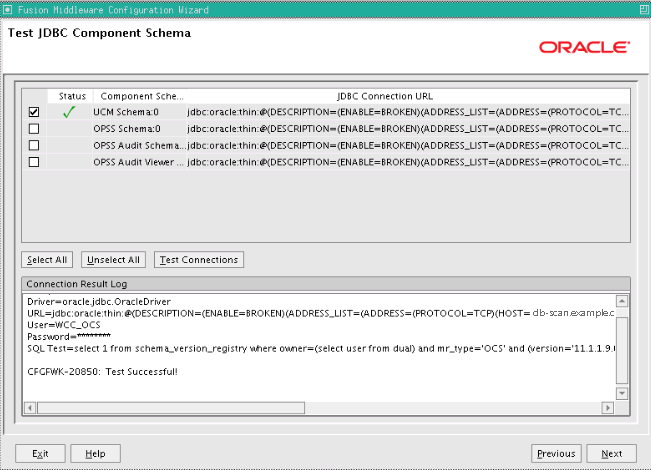Image resolution: width=651 pixels, height=470 pixels.
Task: Click the JDBC URL of OPSS Audit Viewer
Action: coord(408,162)
